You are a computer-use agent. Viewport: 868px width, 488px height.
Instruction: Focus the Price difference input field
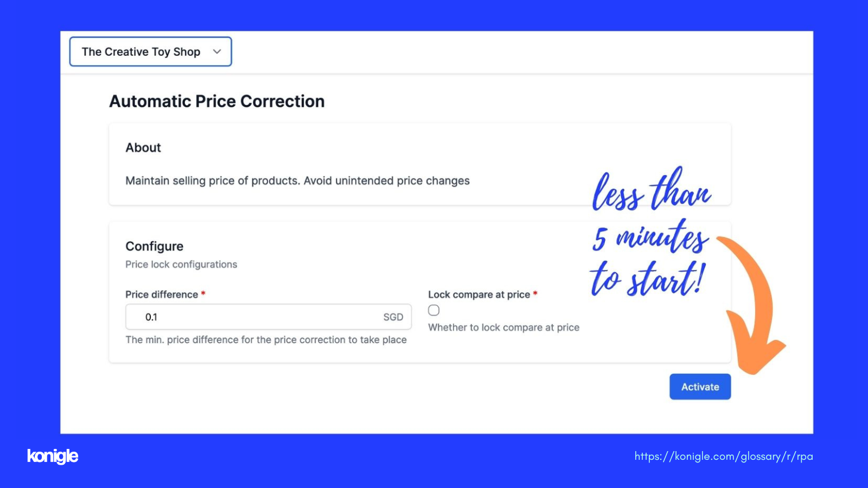pyautogui.click(x=268, y=317)
